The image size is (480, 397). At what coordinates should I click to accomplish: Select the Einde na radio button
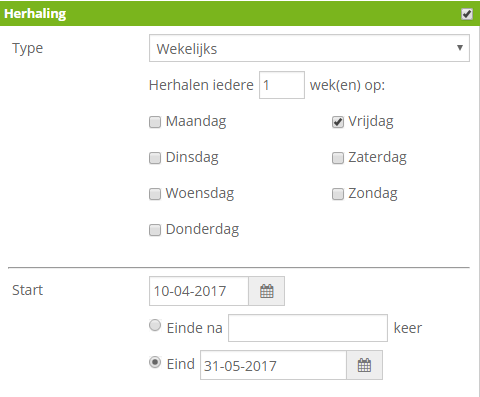click(x=155, y=325)
